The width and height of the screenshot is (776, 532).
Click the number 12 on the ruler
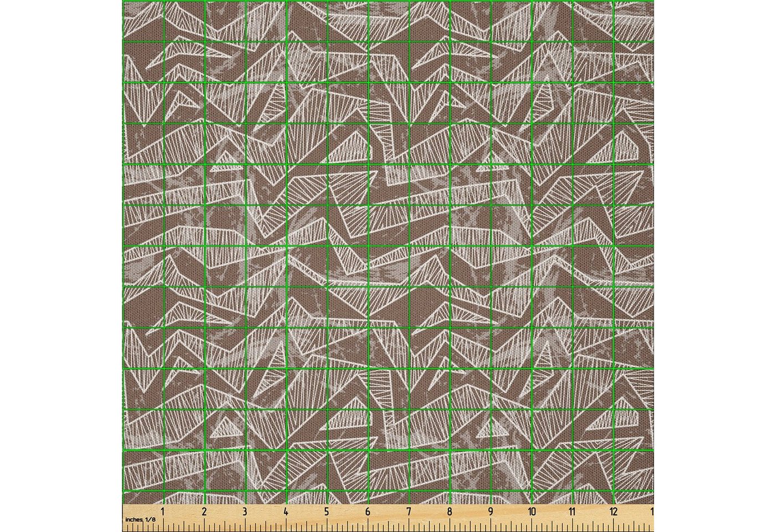point(614,511)
